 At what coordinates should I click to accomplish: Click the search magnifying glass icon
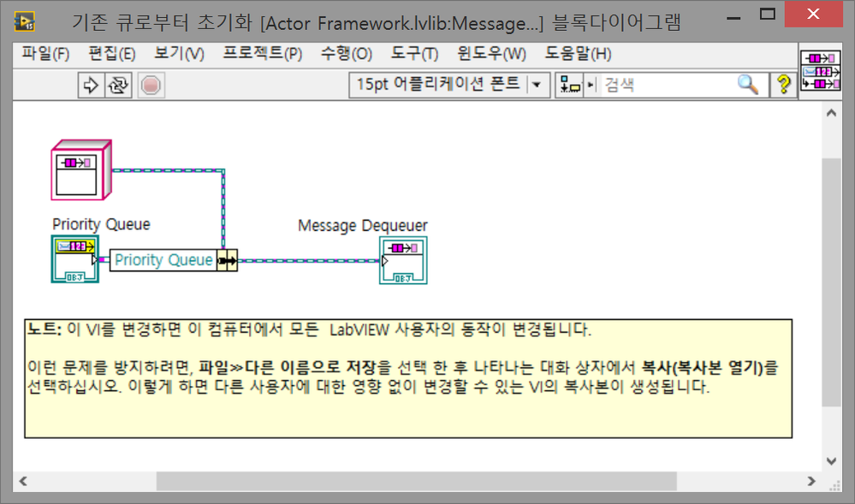(x=748, y=85)
